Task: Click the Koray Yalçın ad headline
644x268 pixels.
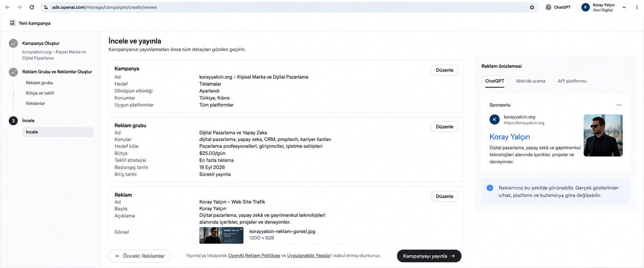Action: click(x=510, y=137)
